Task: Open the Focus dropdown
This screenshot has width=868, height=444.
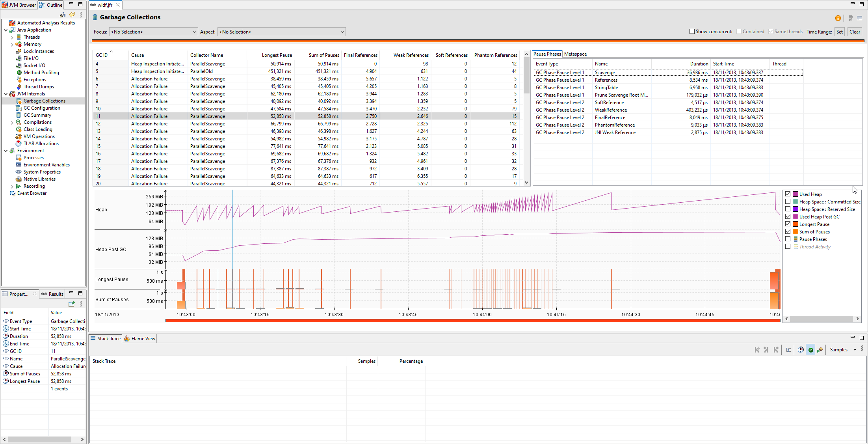Action: [154, 32]
